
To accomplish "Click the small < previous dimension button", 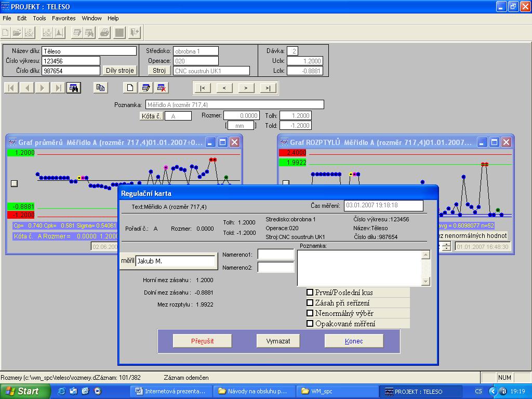I will click(224, 88).
